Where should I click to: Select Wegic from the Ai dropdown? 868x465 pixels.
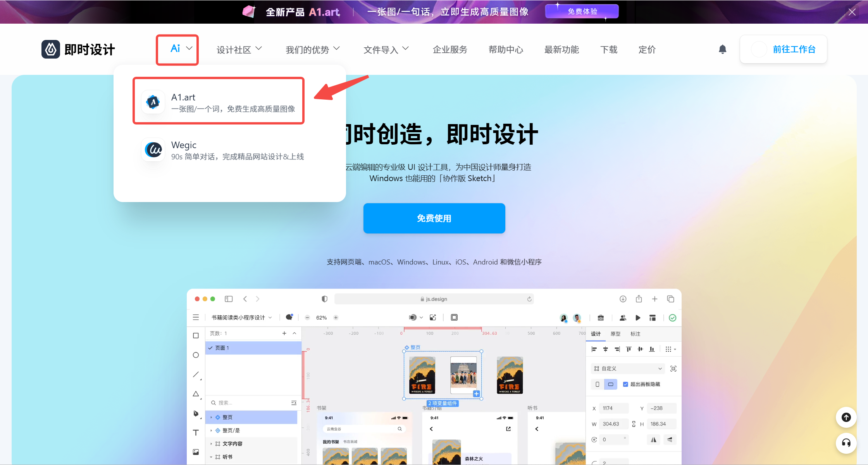point(222,150)
